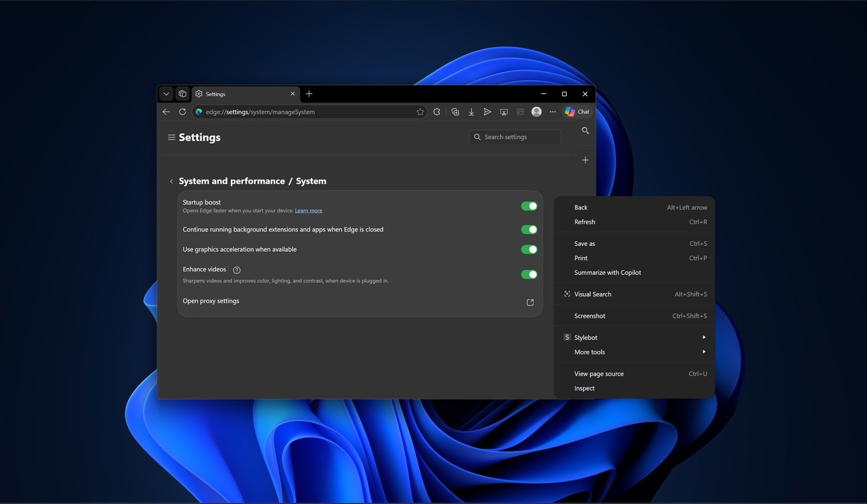Viewport: 867px width, 504px height.
Task: Choose Screenshot from the context menu
Action: point(590,316)
